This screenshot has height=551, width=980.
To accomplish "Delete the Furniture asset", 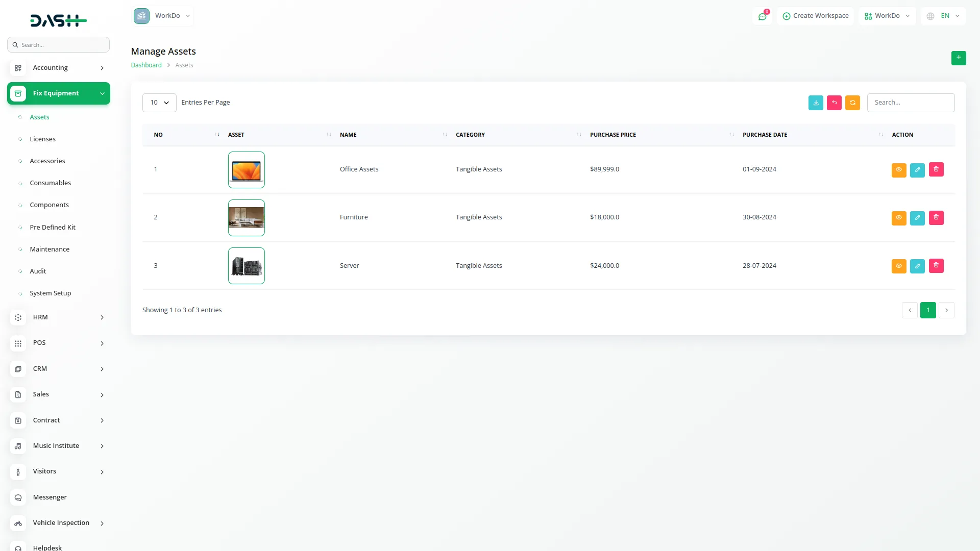I will point(936,217).
